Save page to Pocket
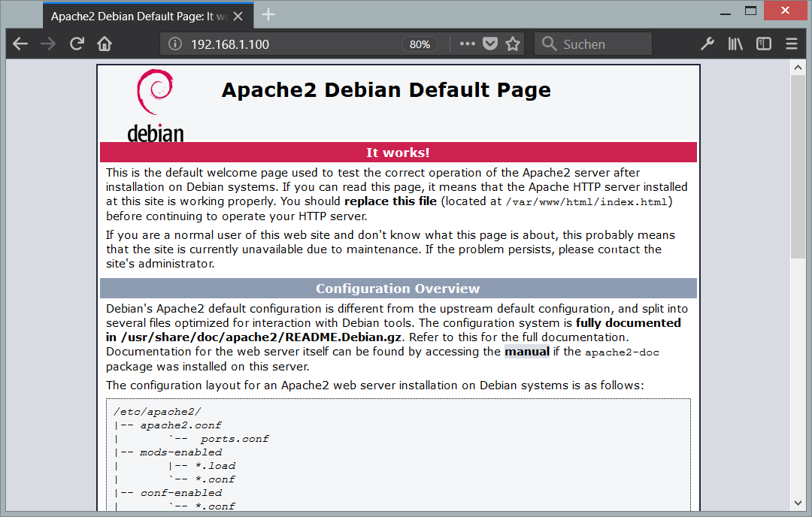 490,44
